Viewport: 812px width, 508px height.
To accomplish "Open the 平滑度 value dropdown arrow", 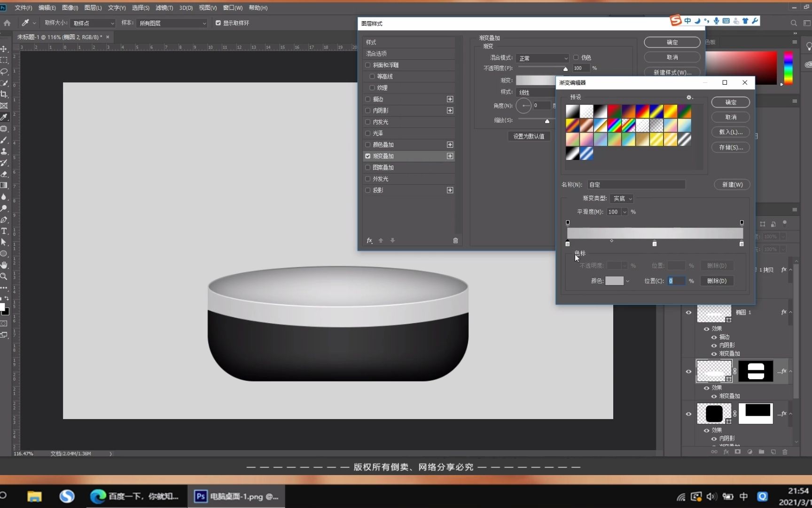I will tap(625, 212).
